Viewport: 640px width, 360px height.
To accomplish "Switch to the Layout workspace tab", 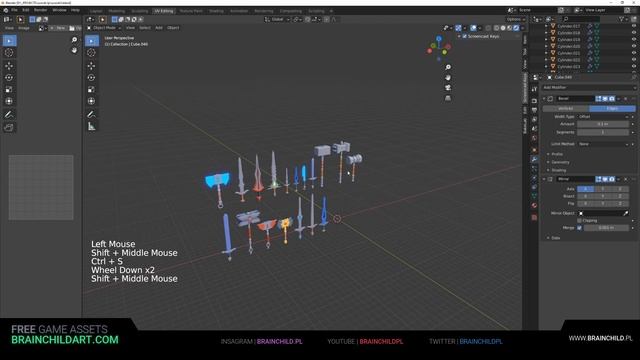I will pyautogui.click(x=96, y=11).
